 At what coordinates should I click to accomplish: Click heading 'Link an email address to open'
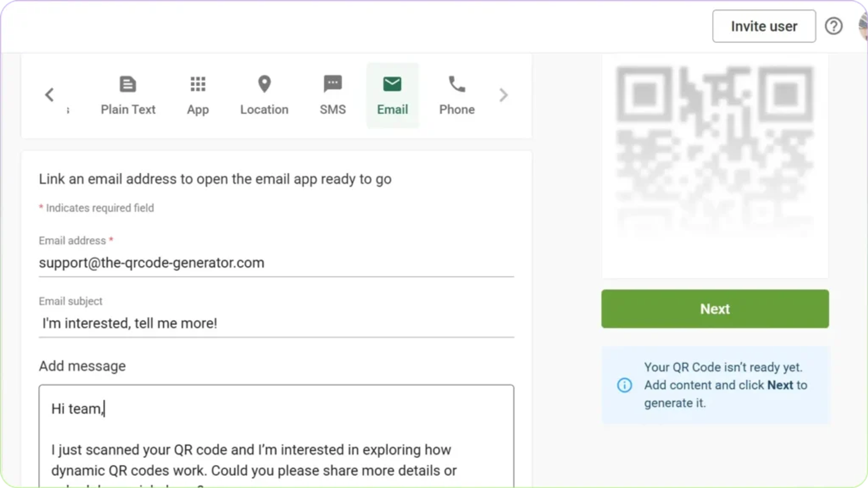pos(215,179)
